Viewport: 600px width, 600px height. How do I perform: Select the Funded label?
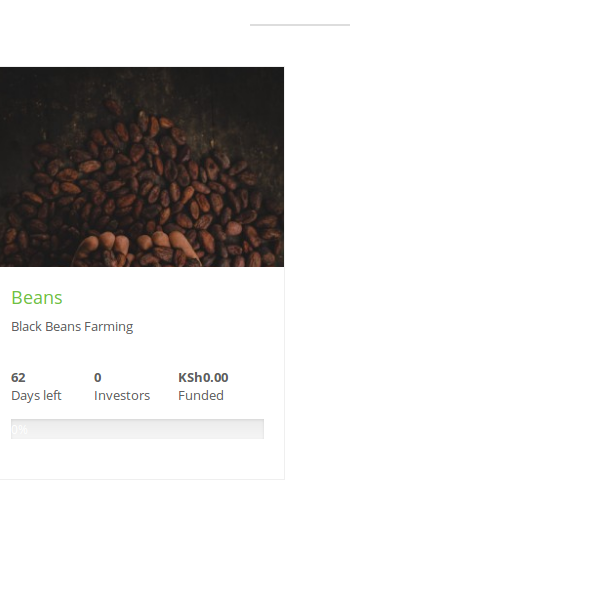[201, 395]
